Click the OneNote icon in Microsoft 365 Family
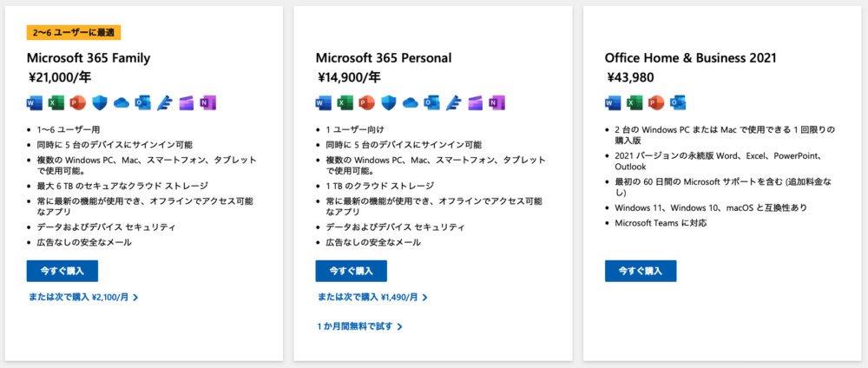Image resolution: width=868 pixels, height=368 pixels. point(208,102)
